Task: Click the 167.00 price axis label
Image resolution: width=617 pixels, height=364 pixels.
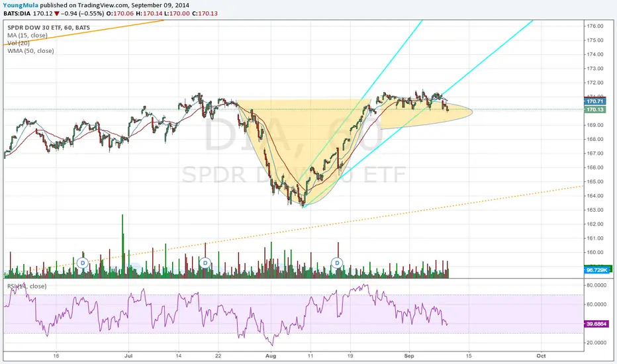Action: 595,154
